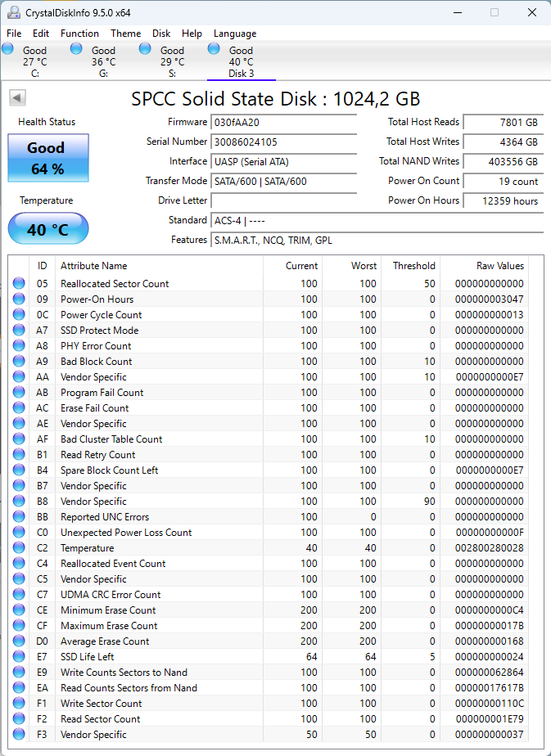Click status orb for Reallocated Sector Count

click(19, 283)
